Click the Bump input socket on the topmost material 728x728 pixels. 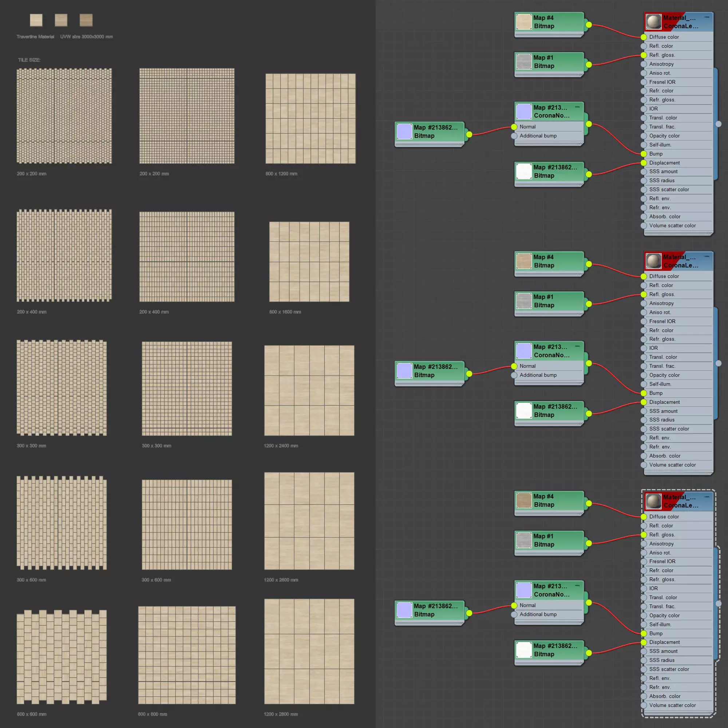click(644, 154)
